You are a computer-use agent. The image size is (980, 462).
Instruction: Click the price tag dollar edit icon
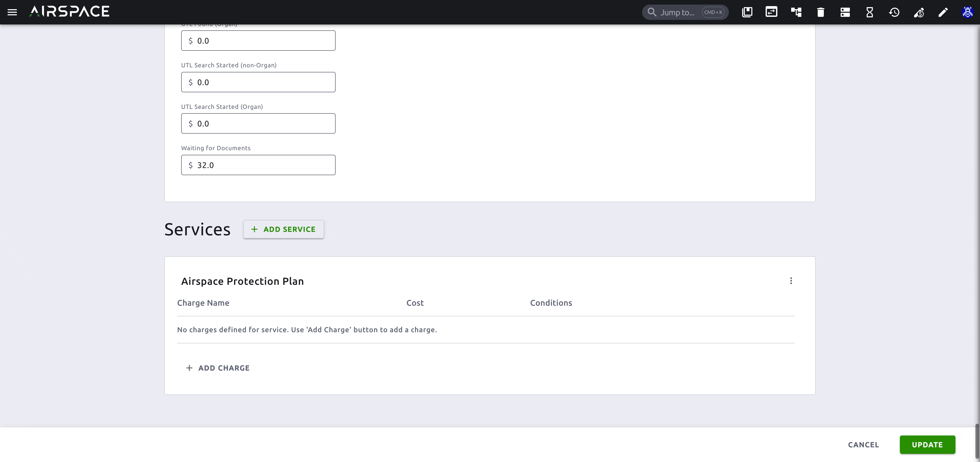(x=919, y=12)
